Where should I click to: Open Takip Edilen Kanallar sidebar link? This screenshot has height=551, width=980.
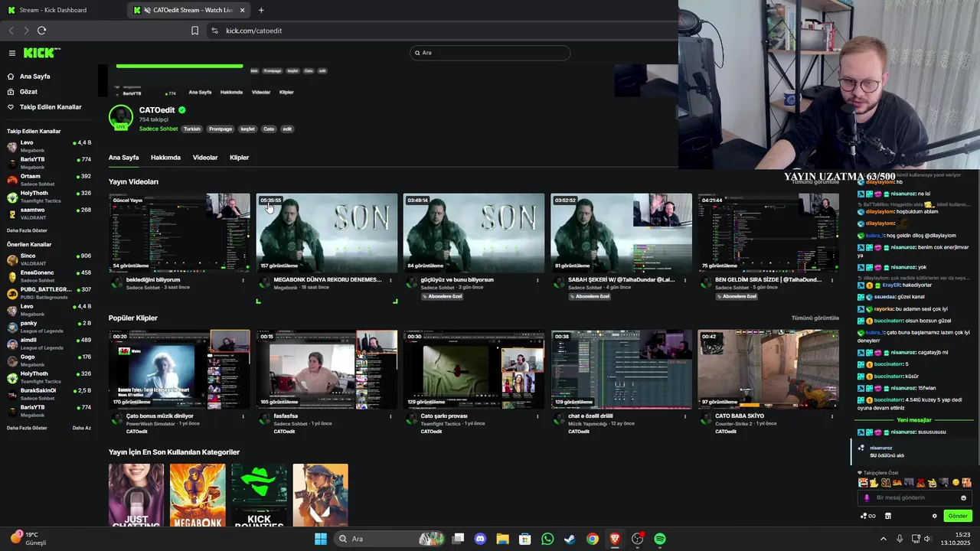pyautogui.click(x=50, y=107)
